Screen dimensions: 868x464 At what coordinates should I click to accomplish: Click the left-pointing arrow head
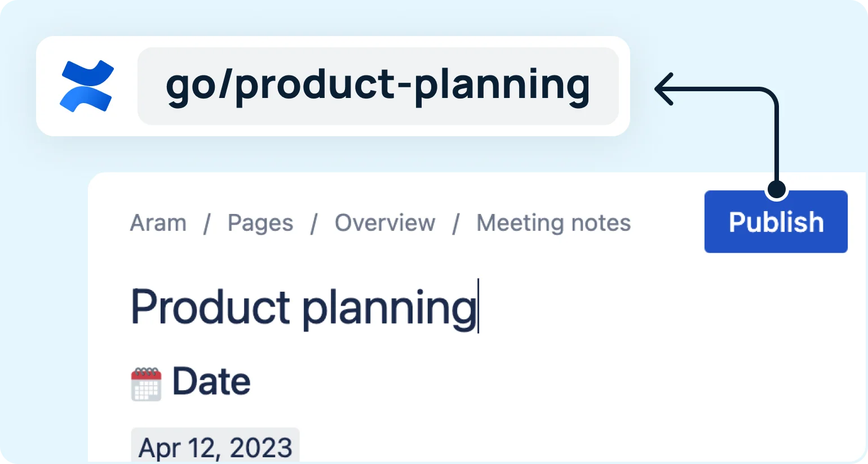coord(663,89)
